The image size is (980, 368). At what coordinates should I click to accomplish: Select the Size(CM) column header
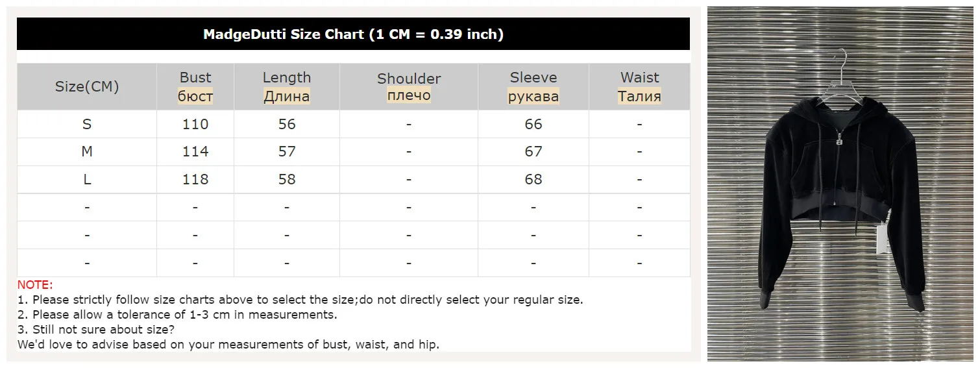(x=87, y=87)
